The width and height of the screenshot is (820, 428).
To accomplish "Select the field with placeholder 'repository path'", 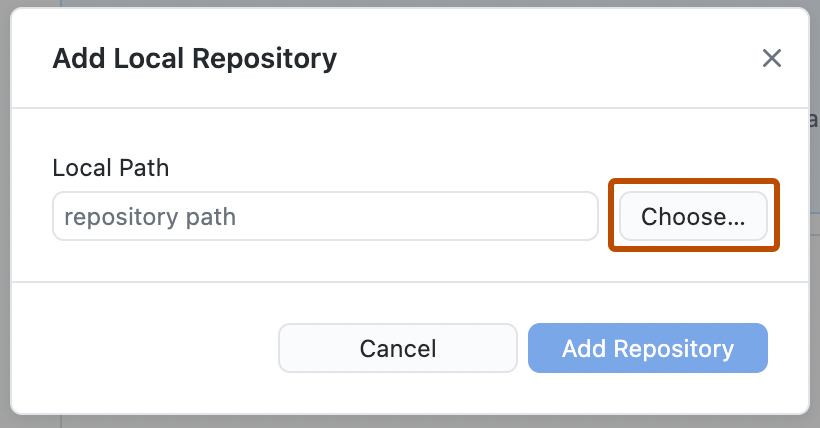I will [325, 216].
